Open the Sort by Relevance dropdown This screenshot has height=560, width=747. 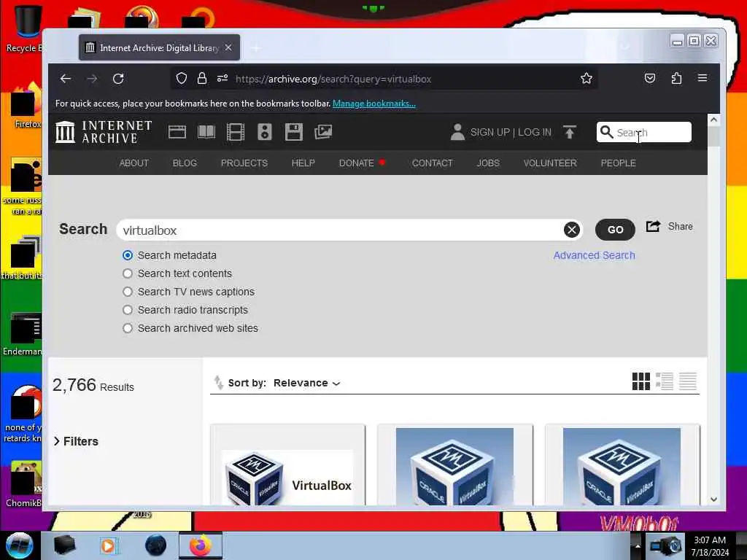(x=307, y=383)
